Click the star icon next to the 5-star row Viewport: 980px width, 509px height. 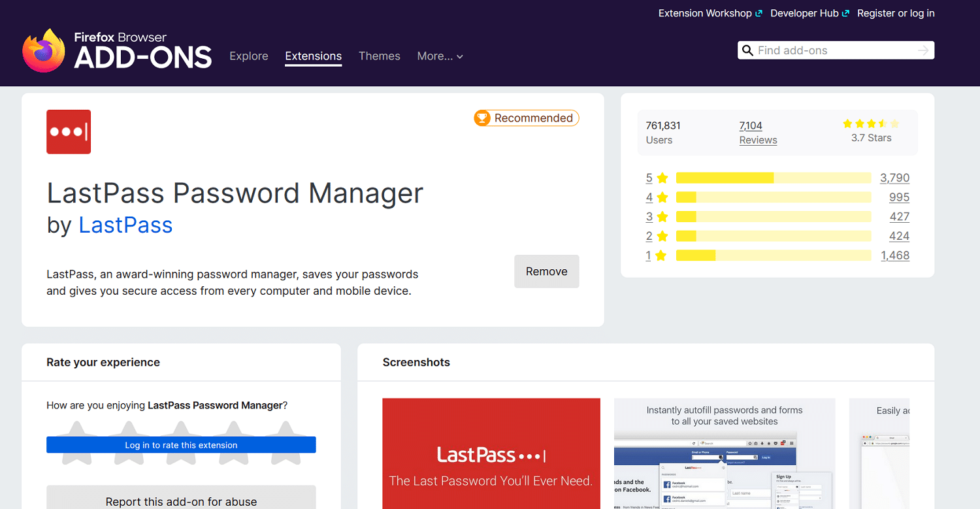(x=662, y=177)
